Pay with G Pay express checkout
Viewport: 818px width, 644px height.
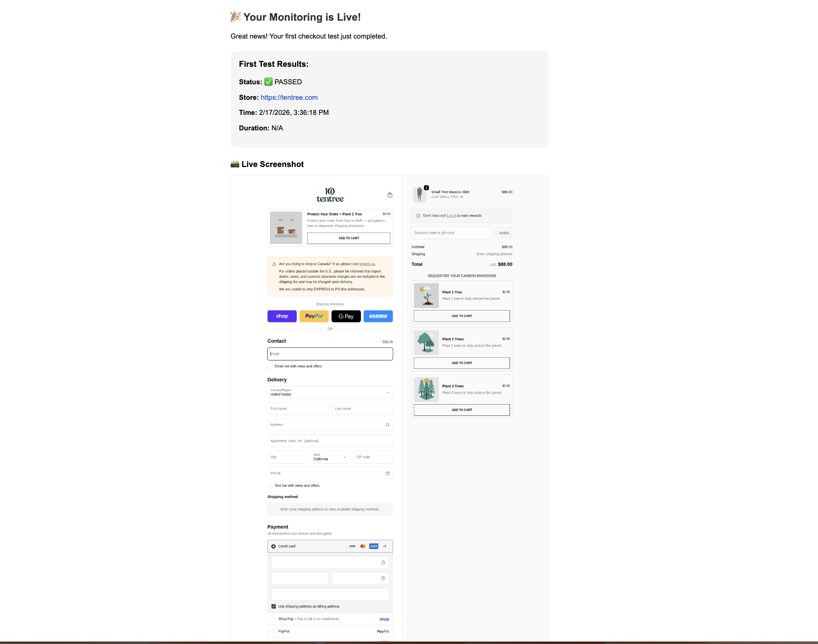coord(346,316)
